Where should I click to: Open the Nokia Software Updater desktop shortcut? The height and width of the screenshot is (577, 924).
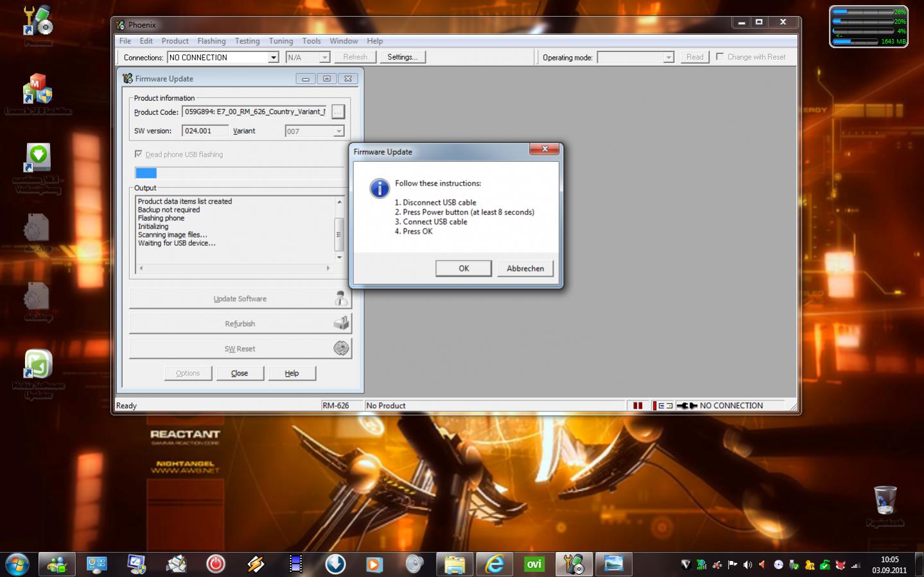coord(38,374)
